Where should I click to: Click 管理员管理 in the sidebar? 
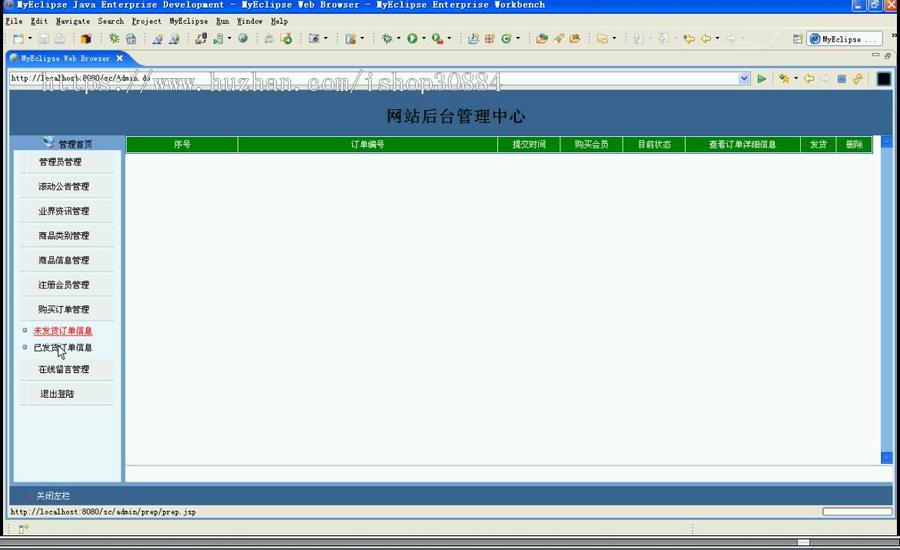(x=60, y=162)
